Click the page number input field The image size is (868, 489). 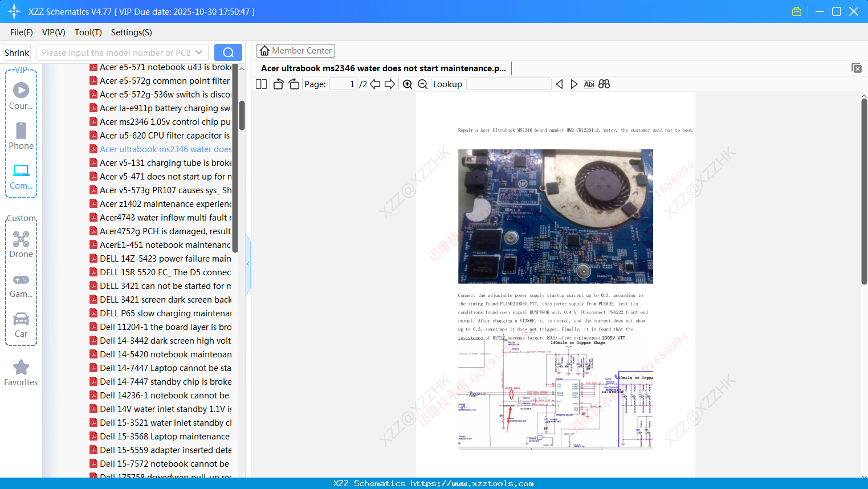point(344,84)
